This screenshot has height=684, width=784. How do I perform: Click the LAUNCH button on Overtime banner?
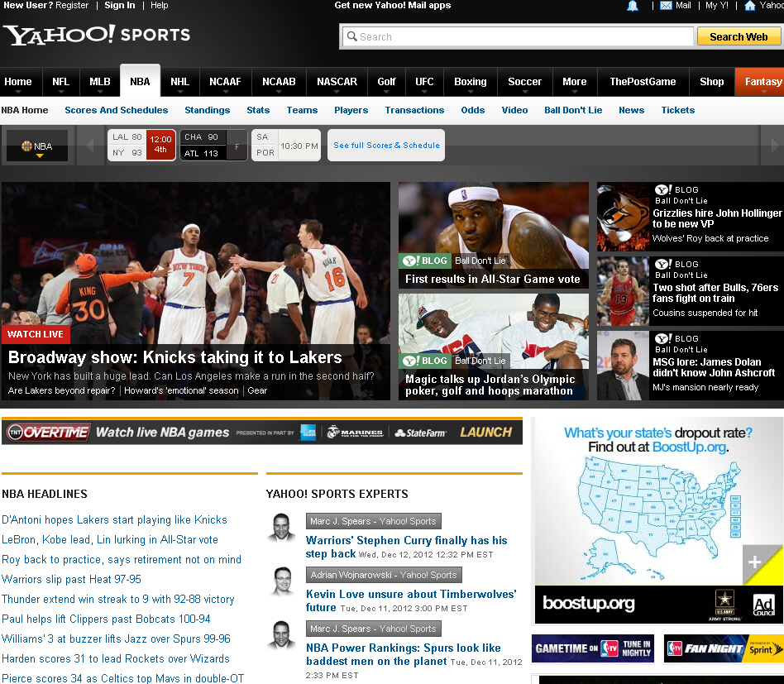(x=486, y=432)
